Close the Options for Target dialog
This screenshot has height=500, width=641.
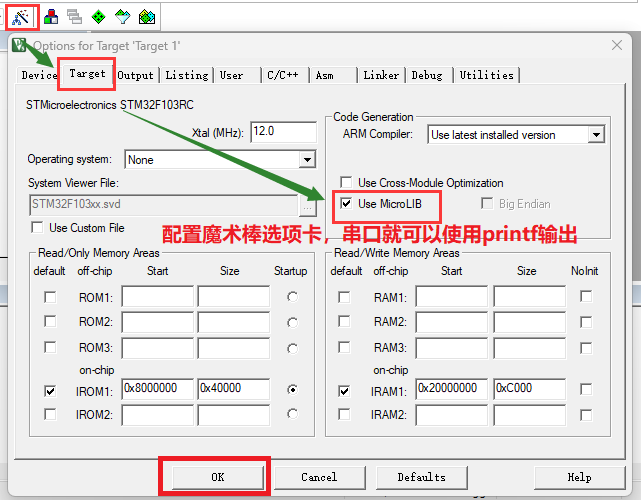(617, 45)
